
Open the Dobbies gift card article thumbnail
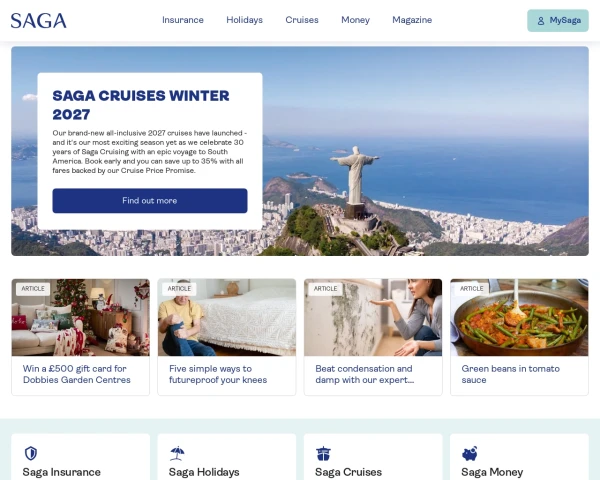point(81,317)
